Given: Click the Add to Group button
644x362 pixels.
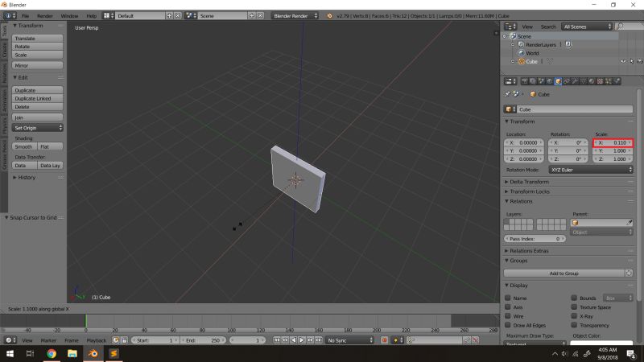Looking at the screenshot, I should [564, 273].
